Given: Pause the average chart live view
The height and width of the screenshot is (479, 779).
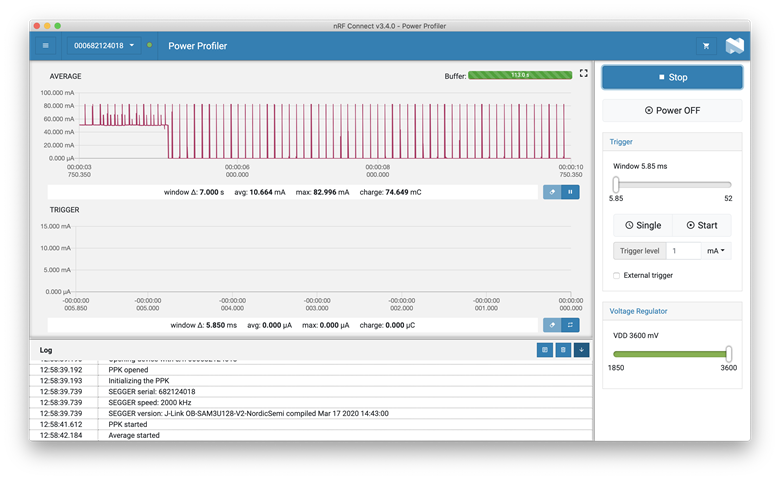Looking at the screenshot, I should [x=570, y=192].
